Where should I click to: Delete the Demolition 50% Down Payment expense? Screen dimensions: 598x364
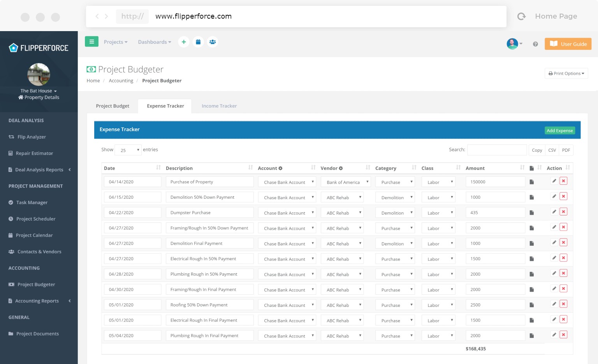pyautogui.click(x=563, y=196)
